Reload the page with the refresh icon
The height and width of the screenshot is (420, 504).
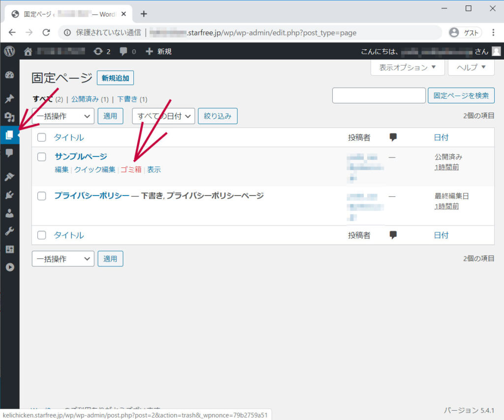point(46,32)
